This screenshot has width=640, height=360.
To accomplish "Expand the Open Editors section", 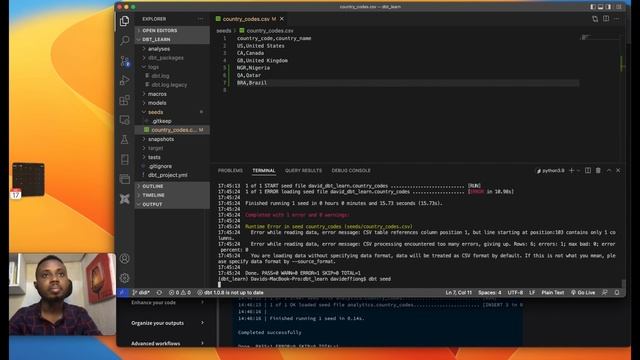I will [x=172, y=31].
